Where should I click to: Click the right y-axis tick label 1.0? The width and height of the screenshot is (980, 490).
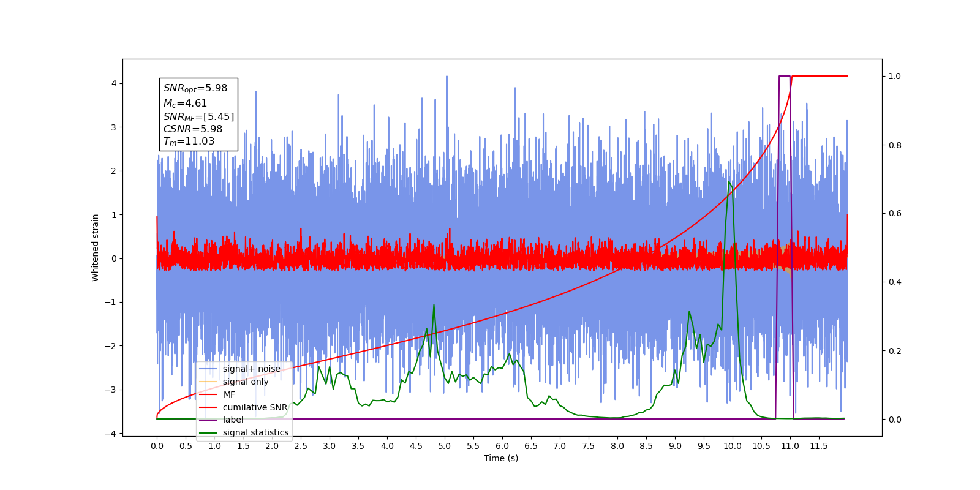(895, 76)
